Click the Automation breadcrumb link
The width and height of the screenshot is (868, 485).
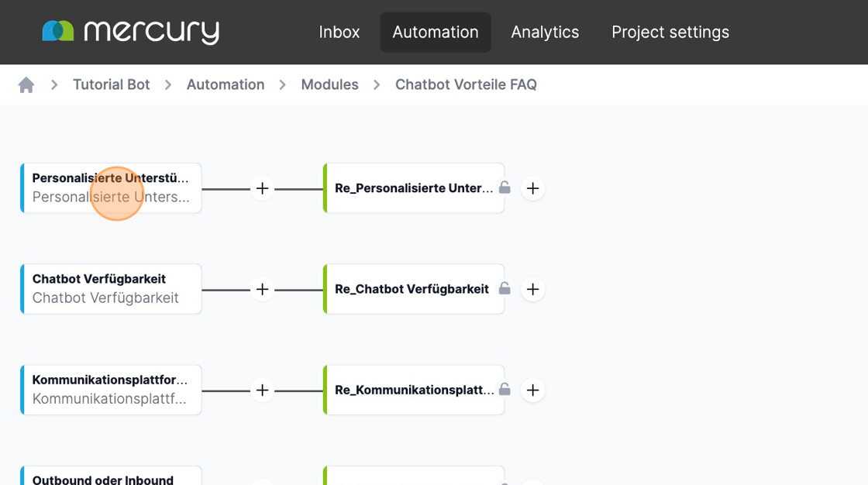(x=226, y=84)
